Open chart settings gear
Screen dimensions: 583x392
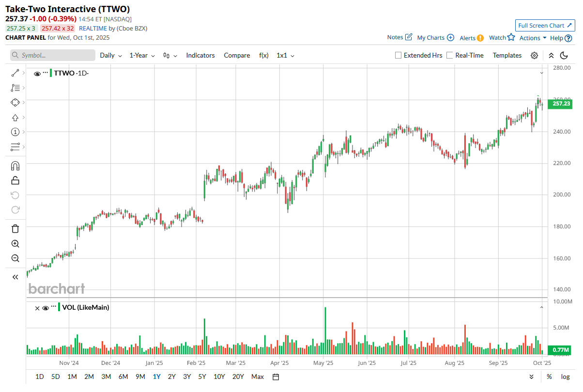pos(534,55)
